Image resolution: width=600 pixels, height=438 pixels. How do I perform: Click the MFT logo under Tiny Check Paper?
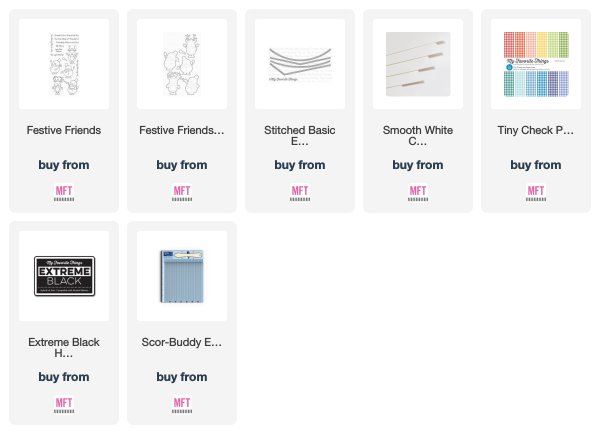pos(536,193)
